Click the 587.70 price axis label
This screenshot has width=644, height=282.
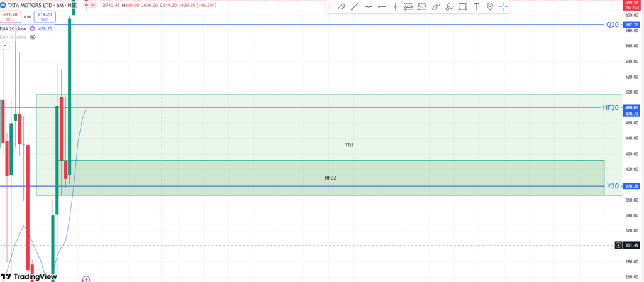pyautogui.click(x=631, y=25)
